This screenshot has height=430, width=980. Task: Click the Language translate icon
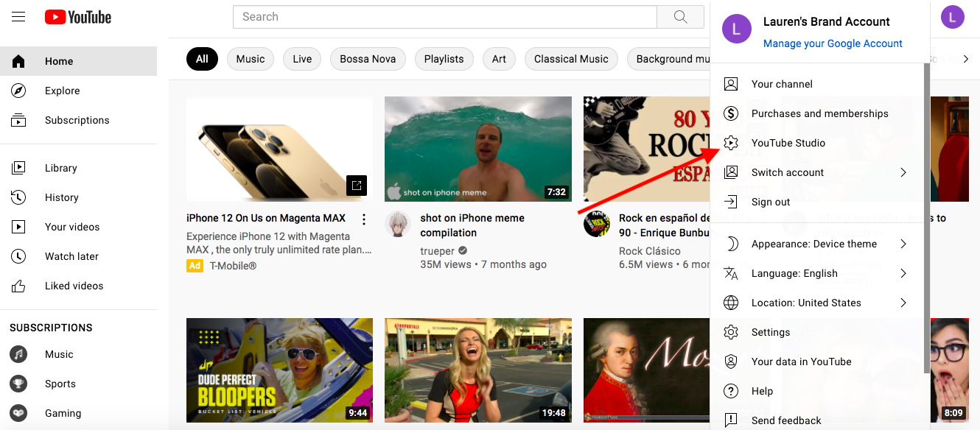click(731, 273)
